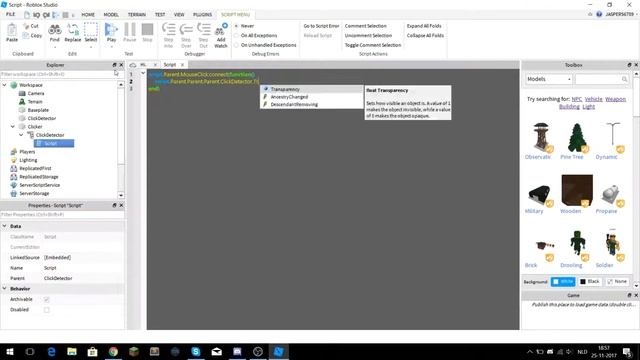The height and width of the screenshot is (360, 640).
Task: Click Collapse All Folds
Action: coord(425,36)
